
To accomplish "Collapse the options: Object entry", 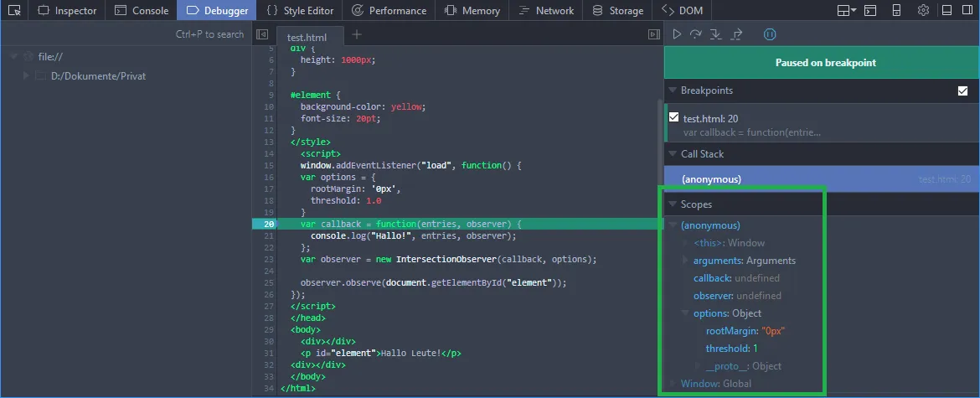I will 686,313.
